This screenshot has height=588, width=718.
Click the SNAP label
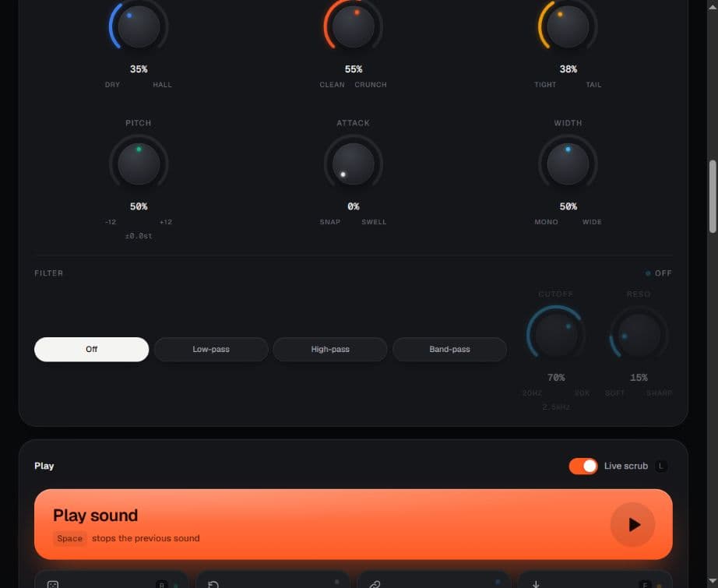329,222
